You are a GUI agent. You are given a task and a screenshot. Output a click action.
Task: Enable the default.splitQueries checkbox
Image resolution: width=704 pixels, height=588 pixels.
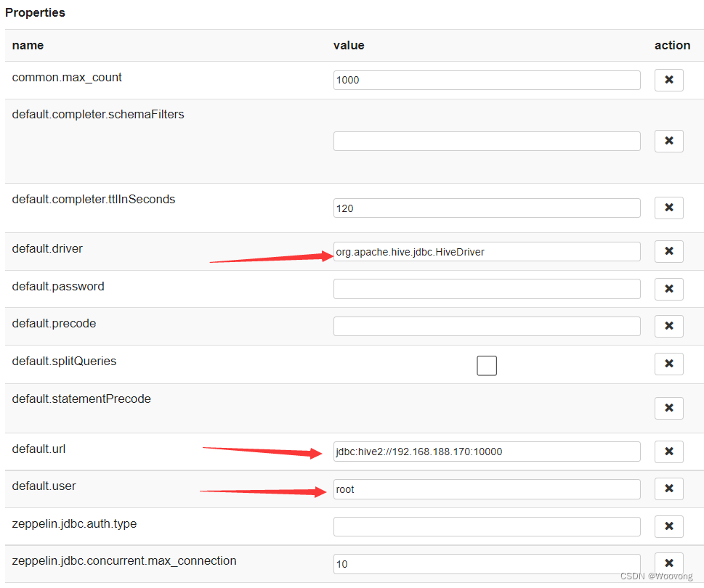click(x=487, y=366)
